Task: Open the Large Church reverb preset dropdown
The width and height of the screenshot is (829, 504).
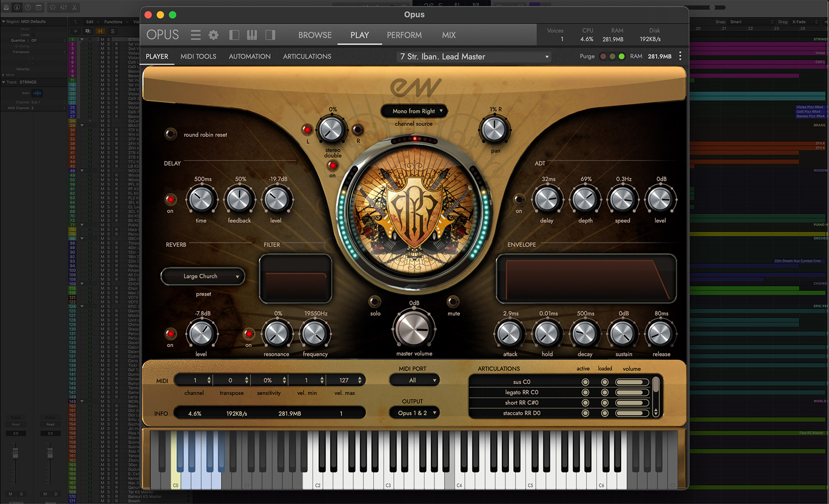Action: 203,276
